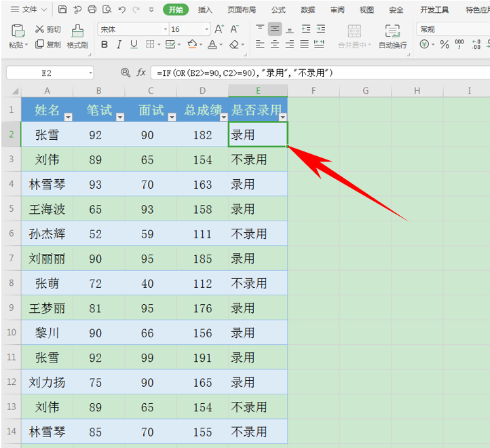Open the 公式 (Formulas) tab

[278, 10]
